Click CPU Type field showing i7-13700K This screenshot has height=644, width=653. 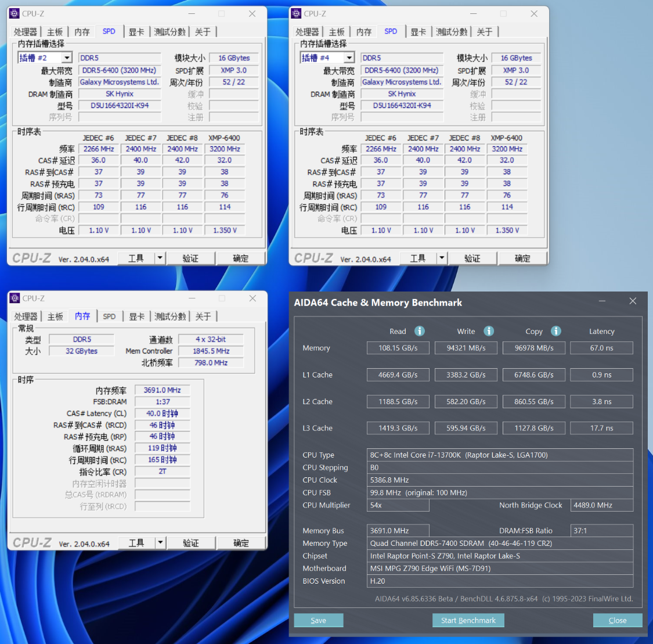click(x=500, y=455)
